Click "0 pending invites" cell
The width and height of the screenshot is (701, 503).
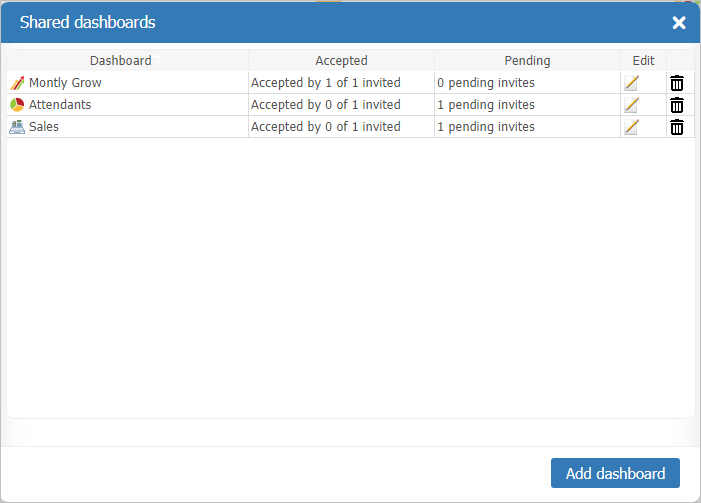(486, 83)
